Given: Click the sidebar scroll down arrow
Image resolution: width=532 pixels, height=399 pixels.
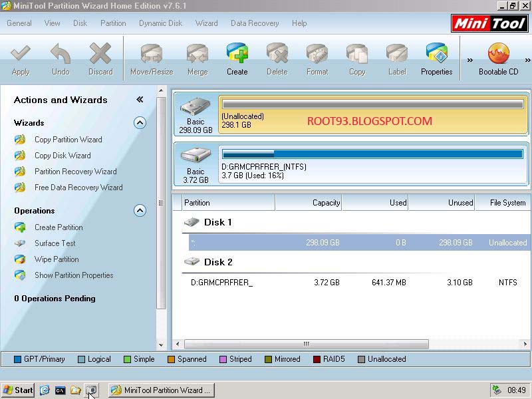Looking at the screenshot, I should tap(161, 345).
